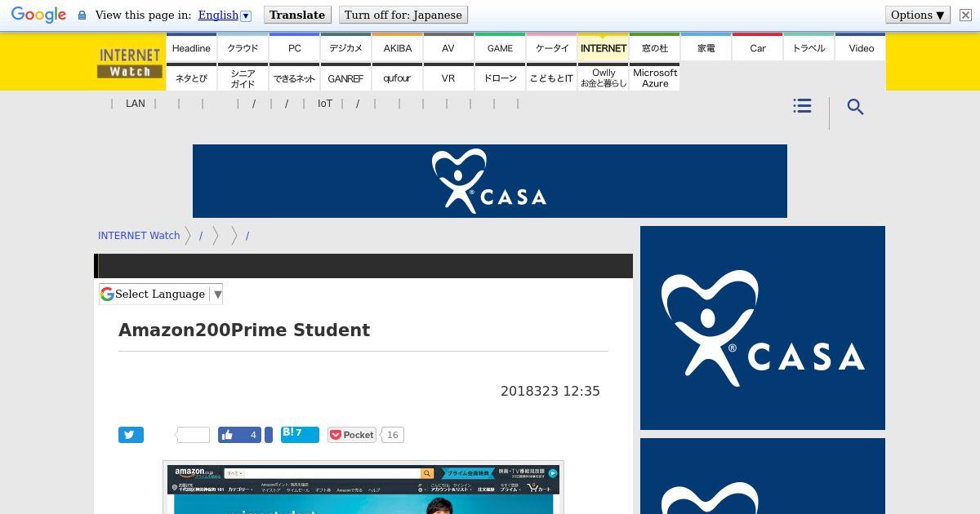Click the Facebook like button
Viewport: 980px width, 514px height.
[x=239, y=435]
